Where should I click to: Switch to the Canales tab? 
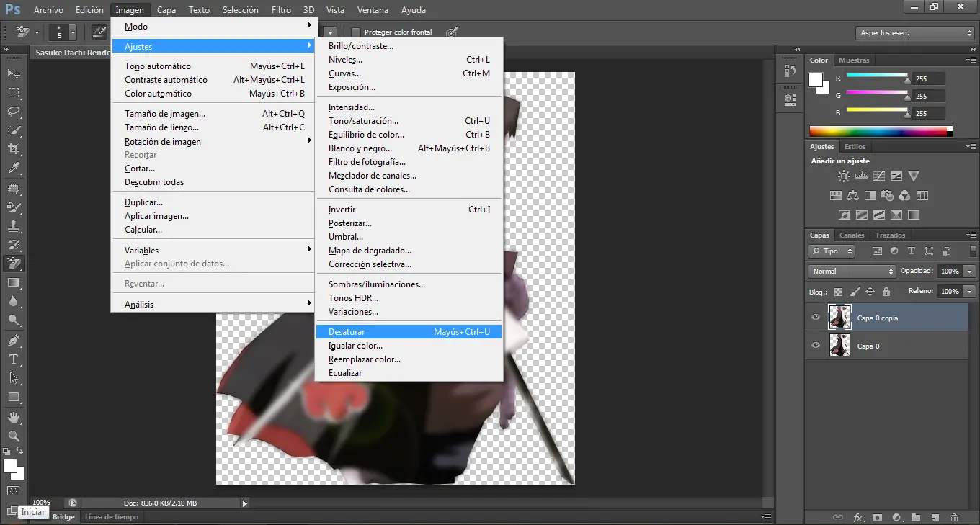point(852,235)
